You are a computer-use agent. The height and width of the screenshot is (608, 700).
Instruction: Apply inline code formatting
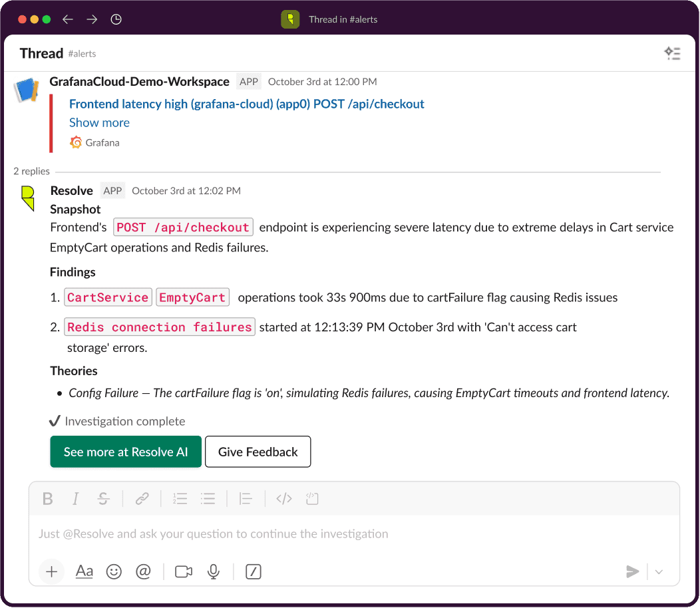coord(284,498)
